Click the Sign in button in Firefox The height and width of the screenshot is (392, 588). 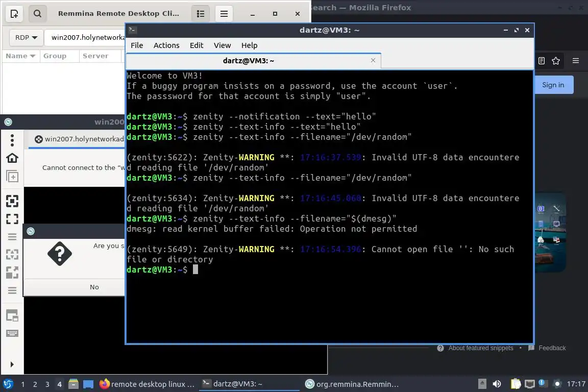pyautogui.click(x=553, y=85)
